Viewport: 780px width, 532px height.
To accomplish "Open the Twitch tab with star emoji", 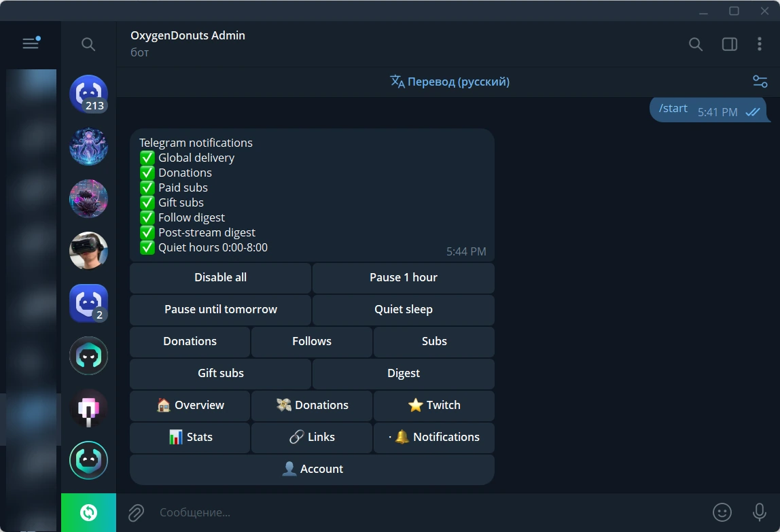I will coord(434,405).
